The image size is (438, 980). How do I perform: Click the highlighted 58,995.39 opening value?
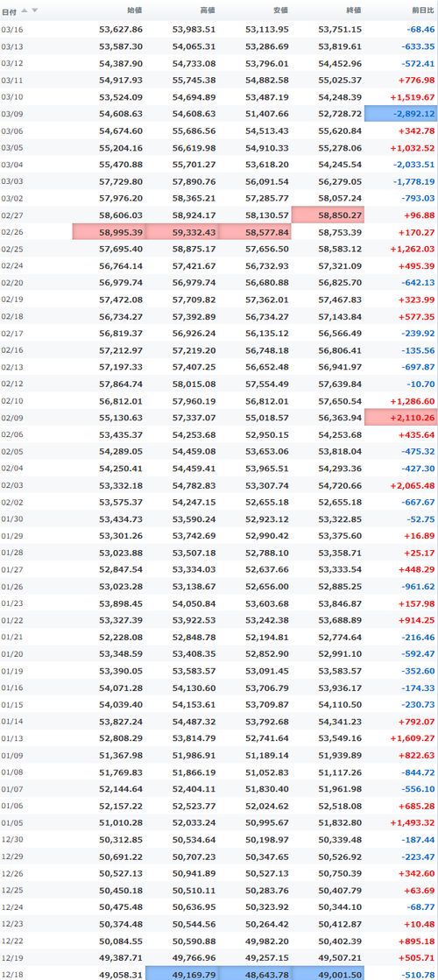109,232
